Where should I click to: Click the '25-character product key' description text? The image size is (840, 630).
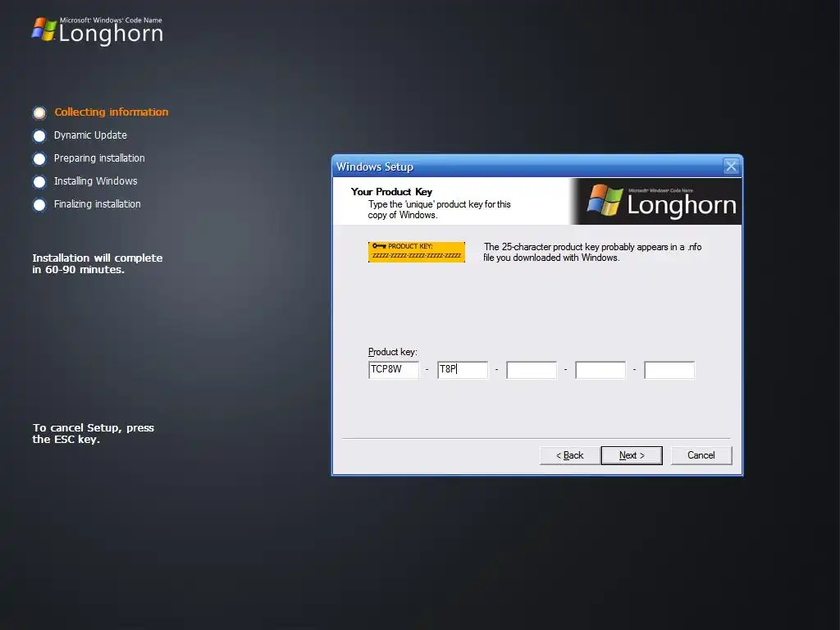(x=592, y=253)
